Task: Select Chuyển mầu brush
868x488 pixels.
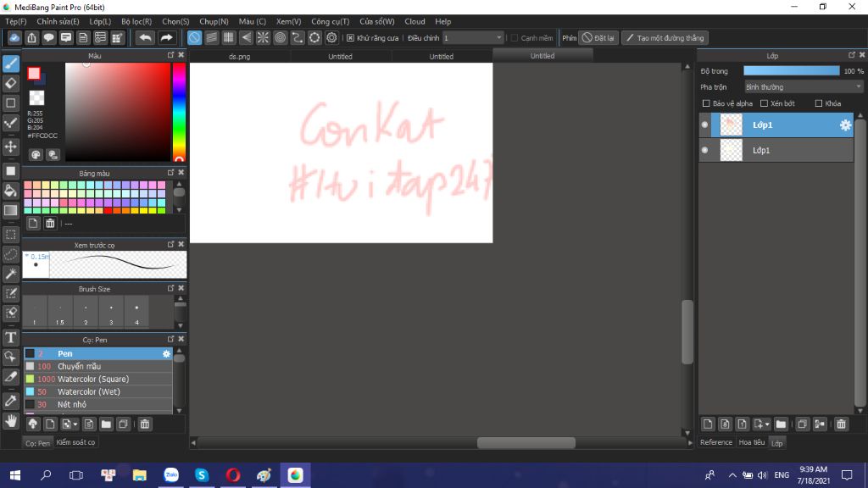Action: point(98,366)
